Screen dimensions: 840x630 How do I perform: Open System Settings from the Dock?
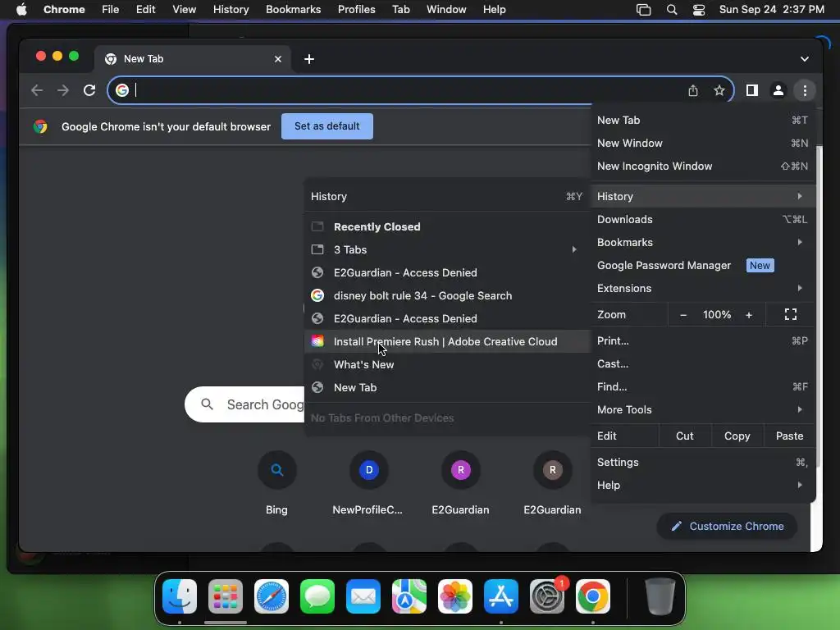click(x=547, y=596)
